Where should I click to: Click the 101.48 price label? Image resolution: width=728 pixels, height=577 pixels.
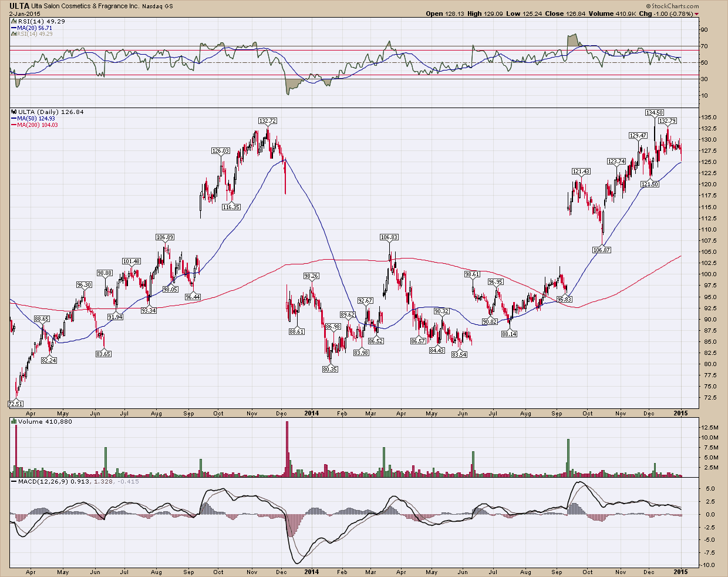[132, 261]
